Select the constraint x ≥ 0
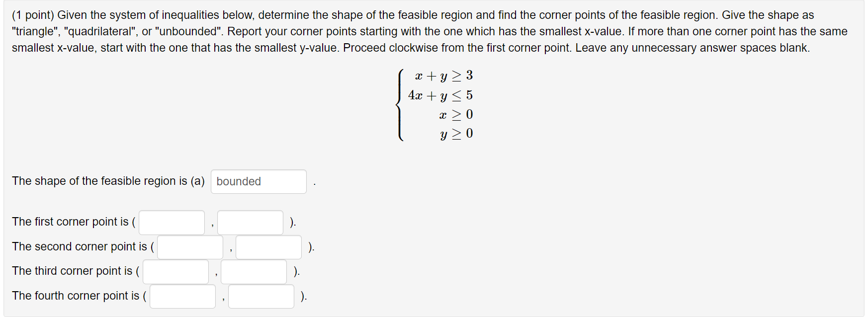The width and height of the screenshot is (868, 317). [x=456, y=114]
